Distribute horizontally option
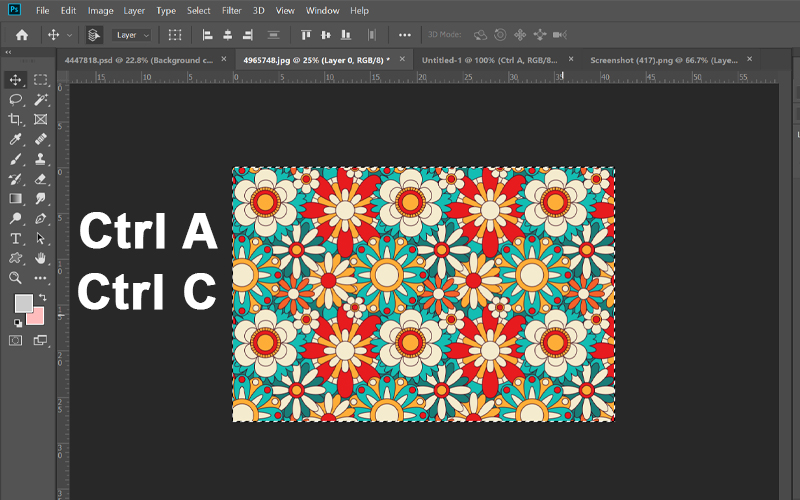Viewport: 800px width, 500px height. (x=372, y=35)
